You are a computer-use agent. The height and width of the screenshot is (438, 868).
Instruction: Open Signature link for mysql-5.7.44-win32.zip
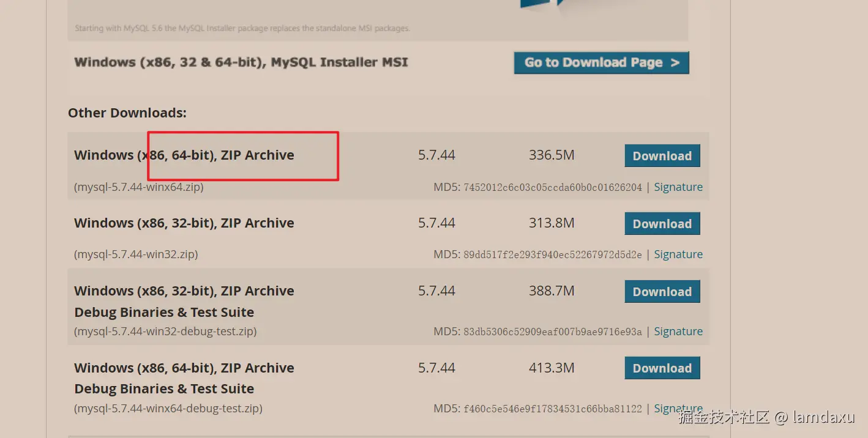678,254
